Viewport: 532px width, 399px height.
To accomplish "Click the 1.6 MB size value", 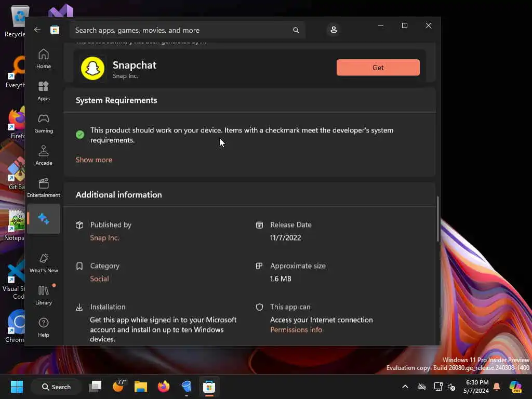I will tap(281, 278).
